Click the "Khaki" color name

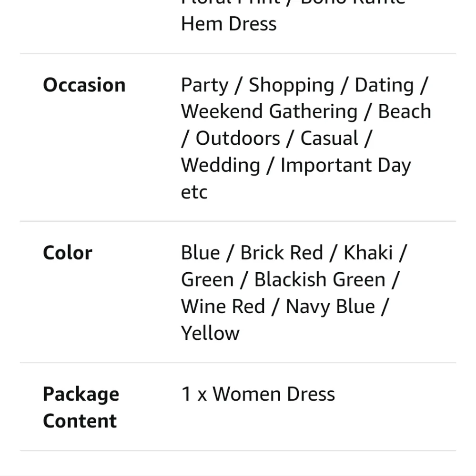tap(368, 253)
